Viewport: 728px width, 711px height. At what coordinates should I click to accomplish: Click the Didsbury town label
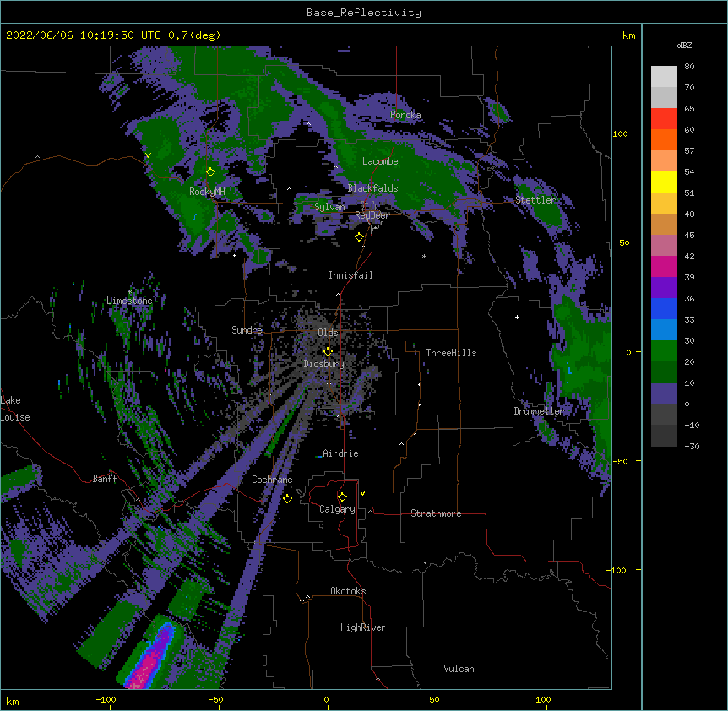click(x=324, y=364)
